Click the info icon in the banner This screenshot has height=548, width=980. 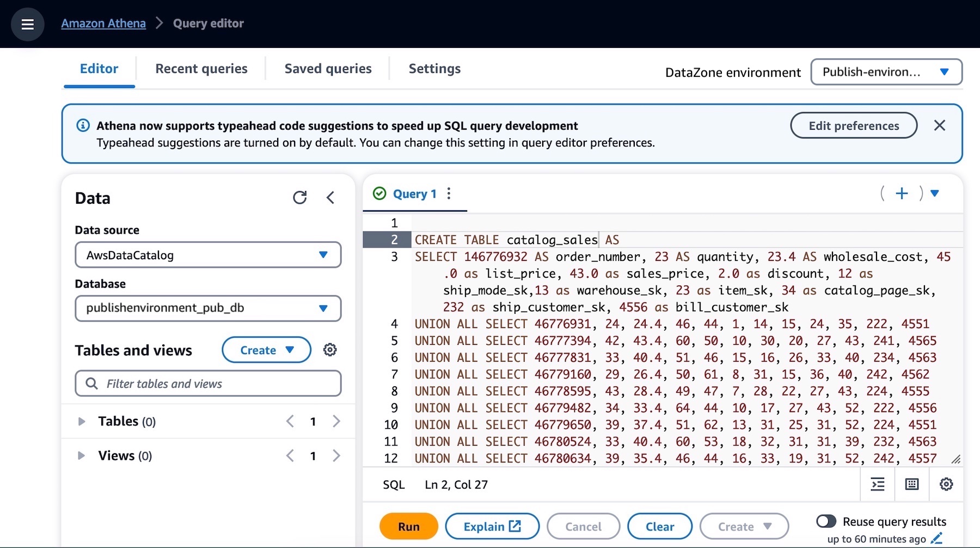83,126
